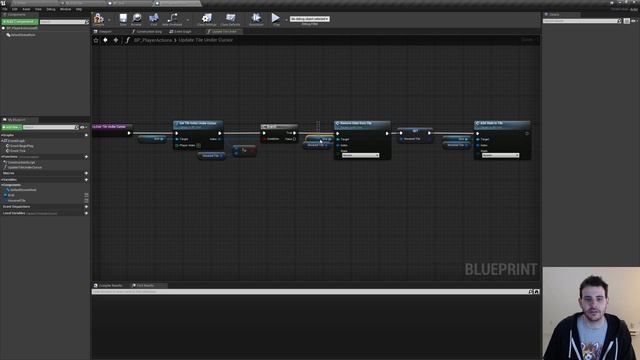Open Class Defaults from the toolbar
The width and height of the screenshot is (640, 360).
(230, 19)
